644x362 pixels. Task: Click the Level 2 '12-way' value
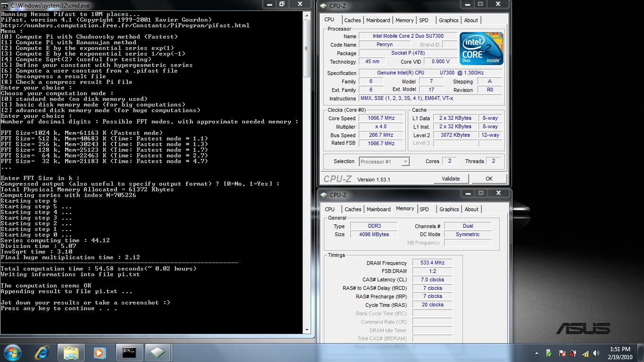(x=490, y=135)
